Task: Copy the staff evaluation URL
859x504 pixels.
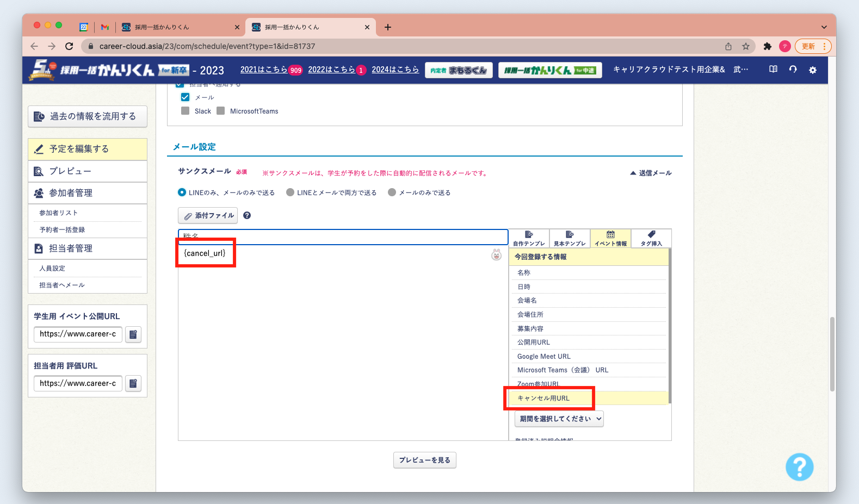Action: (x=133, y=384)
